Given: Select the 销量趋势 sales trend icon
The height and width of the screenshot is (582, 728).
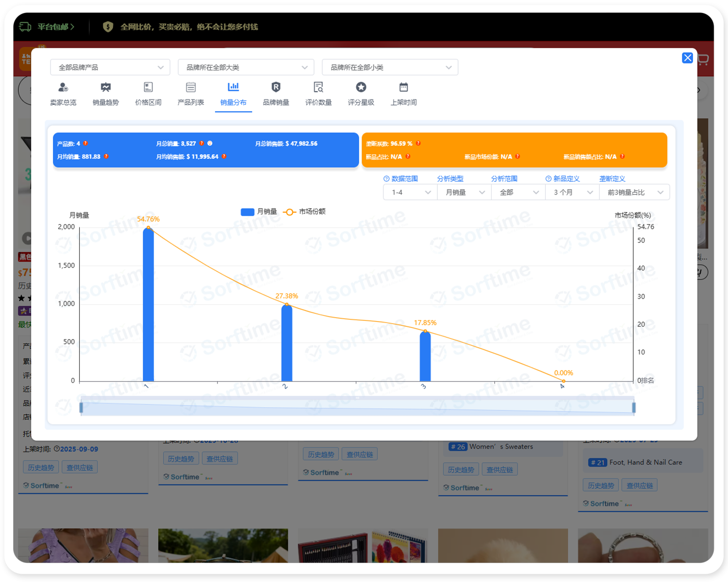Looking at the screenshot, I should coord(105,88).
